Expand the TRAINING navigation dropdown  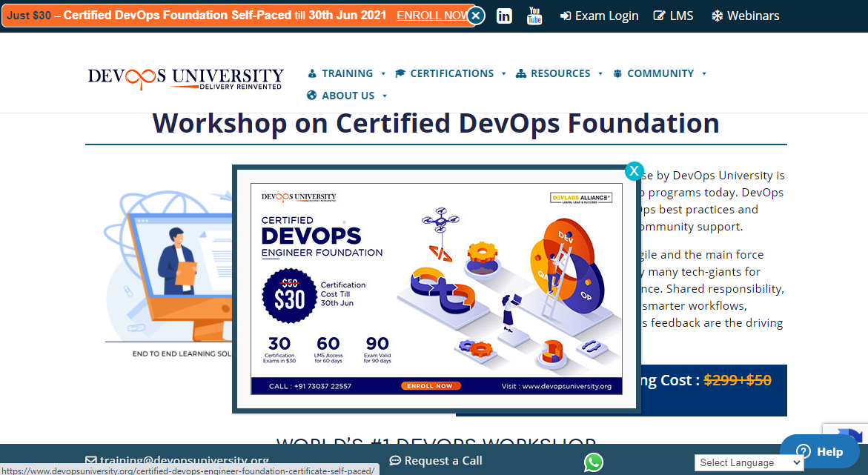click(x=346, y=73)
